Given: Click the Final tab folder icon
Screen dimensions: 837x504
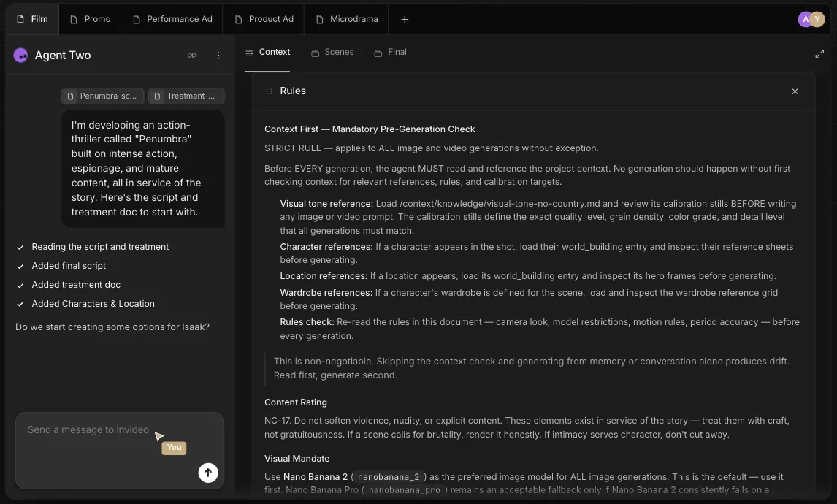Looking at the screenshot, I should 378,53.
